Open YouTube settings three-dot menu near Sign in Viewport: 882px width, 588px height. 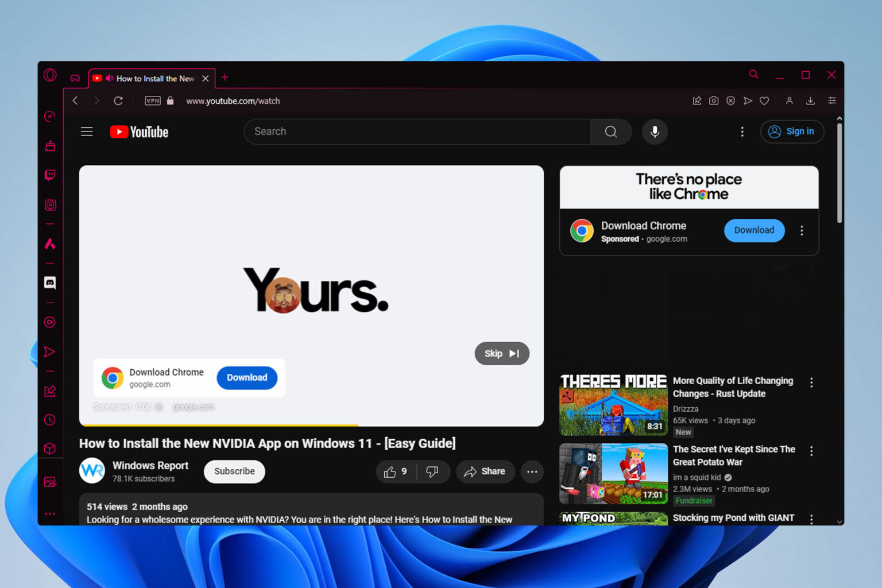click(742, 131)
